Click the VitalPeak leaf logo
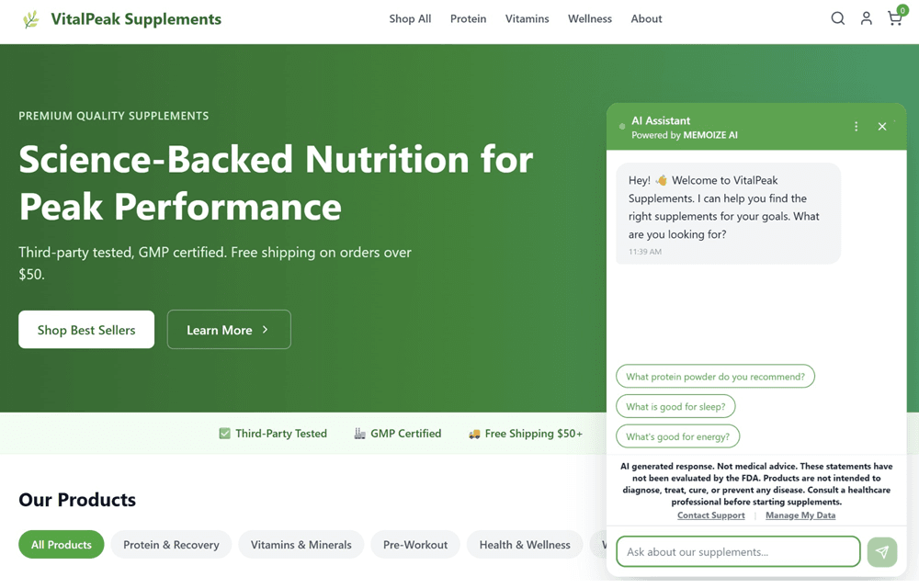 coord(30,18)
